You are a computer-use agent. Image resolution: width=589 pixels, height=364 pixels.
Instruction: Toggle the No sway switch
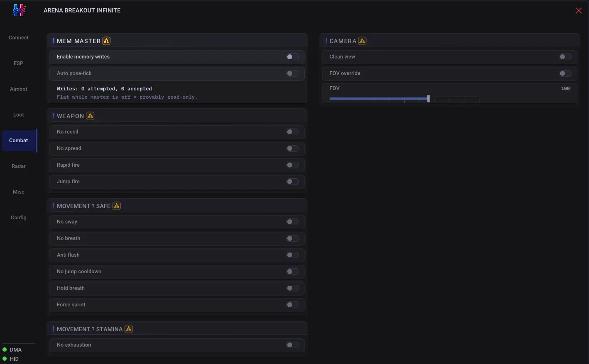click(293, 222)
